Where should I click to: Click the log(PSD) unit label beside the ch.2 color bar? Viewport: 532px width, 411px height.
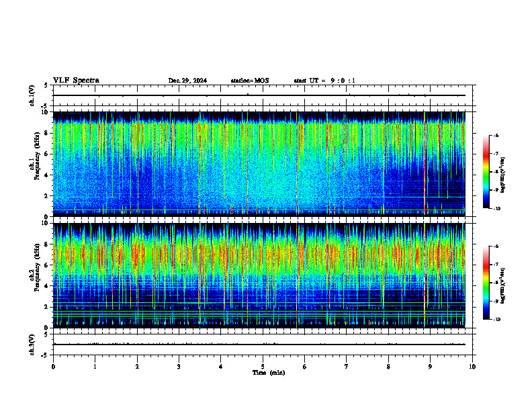[x=503, y=286]
